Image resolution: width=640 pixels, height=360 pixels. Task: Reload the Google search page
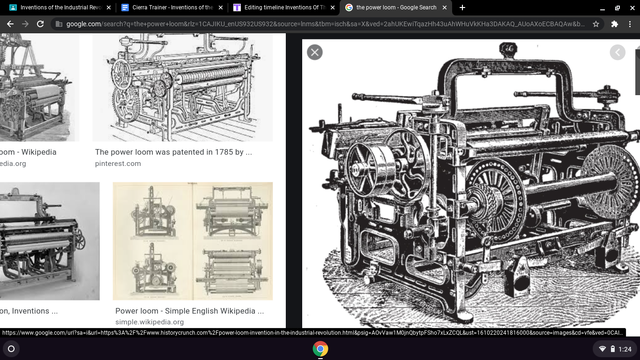point(40,24)
